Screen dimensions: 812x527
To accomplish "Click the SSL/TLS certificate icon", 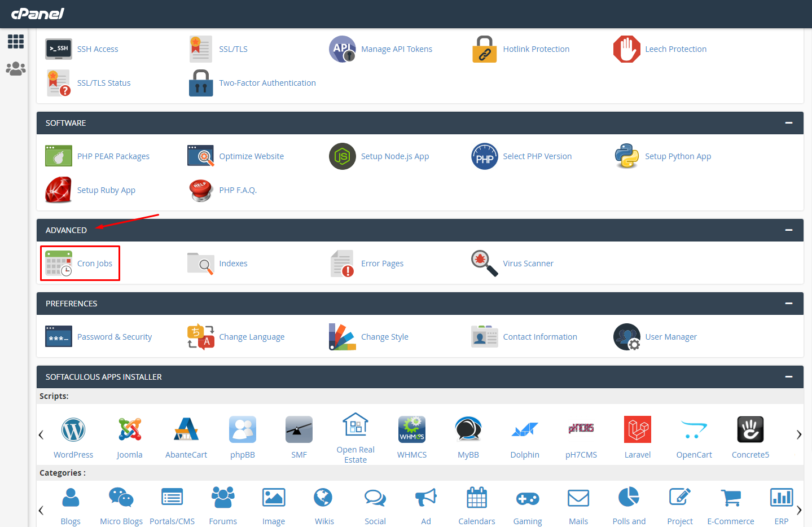I will pyautogui.click(x=200, y=49).
